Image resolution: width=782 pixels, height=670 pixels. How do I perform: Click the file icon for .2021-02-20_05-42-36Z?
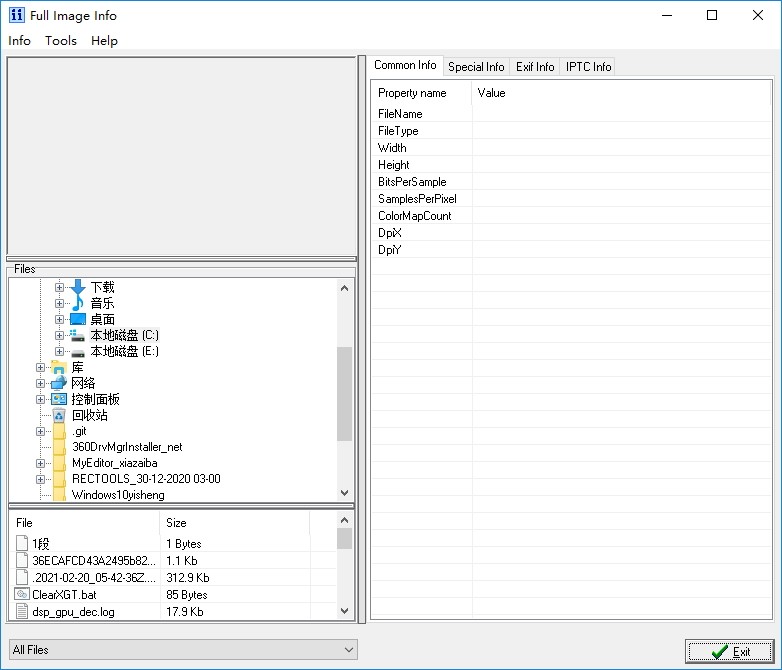coord(21,577)
